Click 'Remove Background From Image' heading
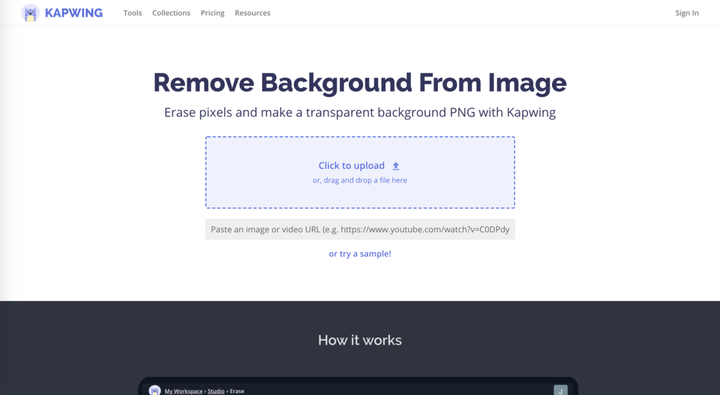The height and width of the screenshot is (395, 720). pos(360,83)
